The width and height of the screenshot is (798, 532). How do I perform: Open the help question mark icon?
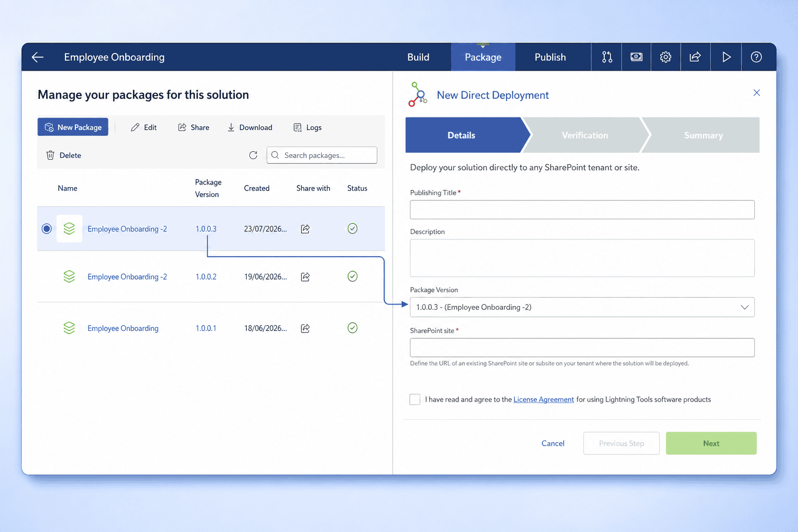[x=756, y=57]
